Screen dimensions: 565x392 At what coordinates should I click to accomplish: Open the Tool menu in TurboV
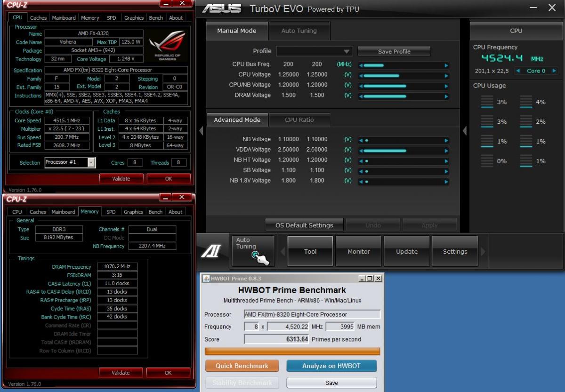(x=310, y=252)
